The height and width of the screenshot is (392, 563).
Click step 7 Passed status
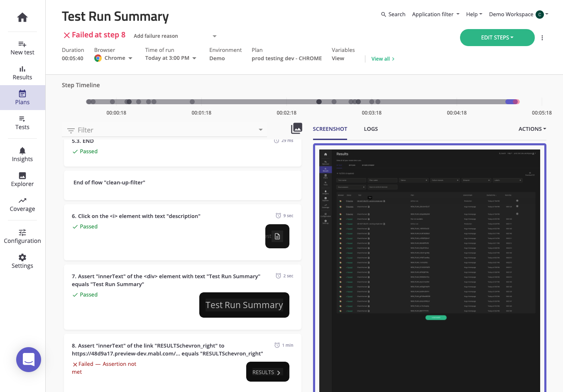click(85, 295)
